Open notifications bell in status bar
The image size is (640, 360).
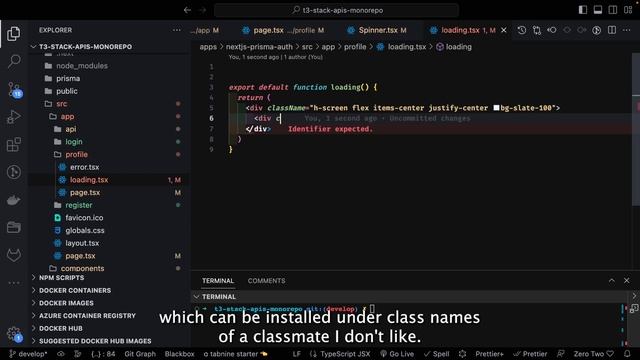(627, 354)
